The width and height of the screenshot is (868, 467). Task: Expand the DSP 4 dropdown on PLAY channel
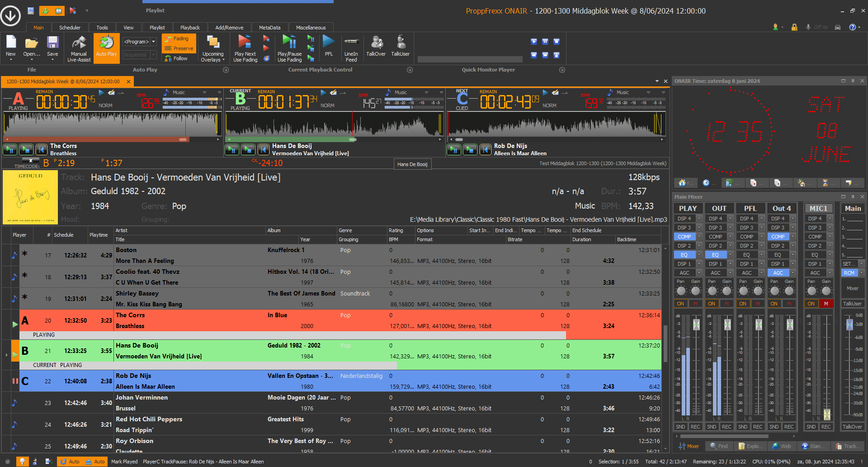click(699, 219)
